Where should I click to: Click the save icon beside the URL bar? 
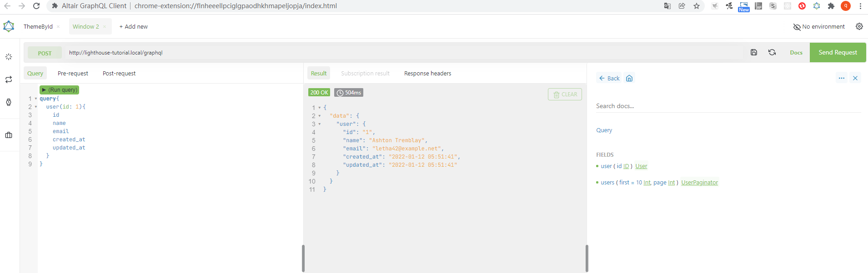[753, 52]
